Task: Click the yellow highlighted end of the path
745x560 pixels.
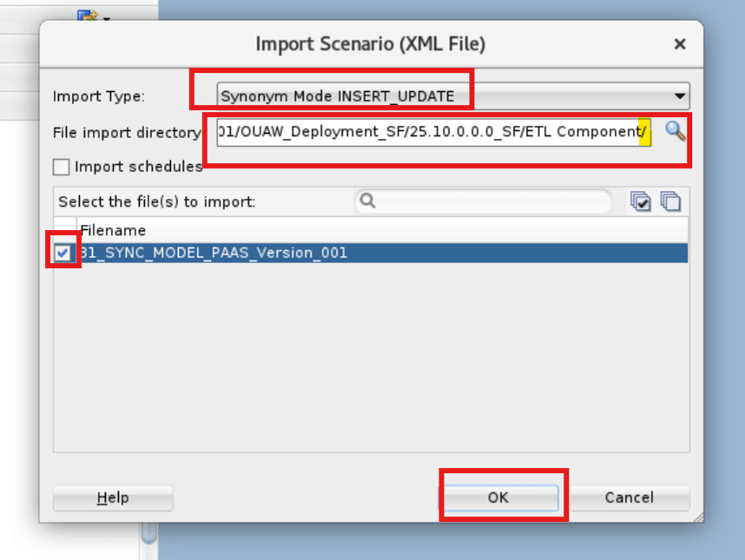Action: (646, 133)
